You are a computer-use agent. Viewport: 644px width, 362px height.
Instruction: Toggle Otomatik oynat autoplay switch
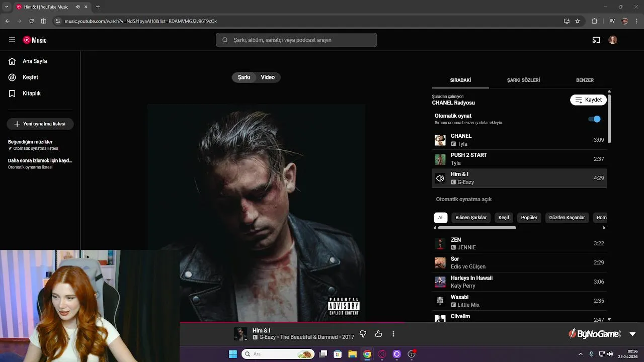[x=595, y=119]
